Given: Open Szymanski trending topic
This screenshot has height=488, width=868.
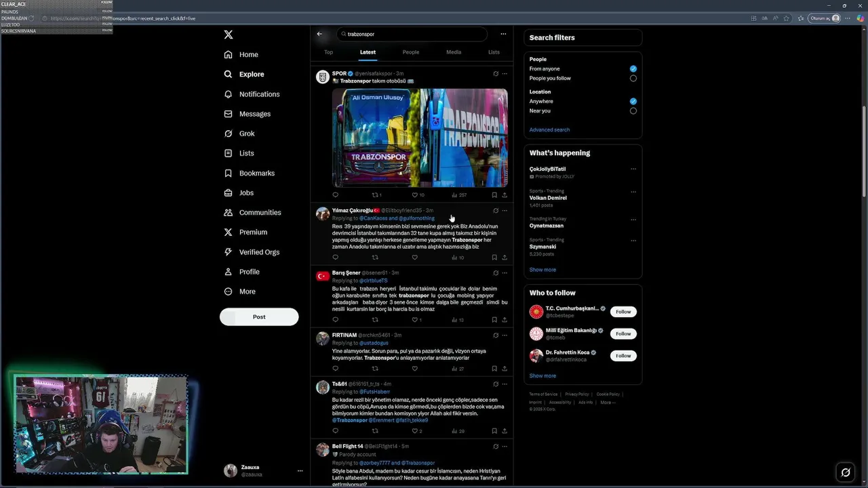Looking at the screenshot, I should click(543, 247).
